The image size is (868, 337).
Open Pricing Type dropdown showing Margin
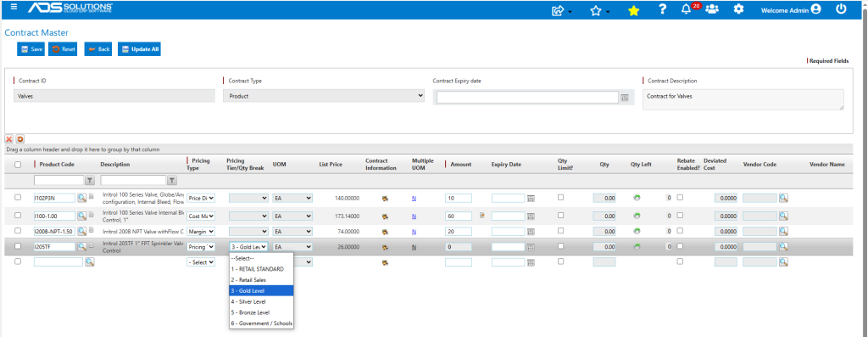[x=201, y=231]
